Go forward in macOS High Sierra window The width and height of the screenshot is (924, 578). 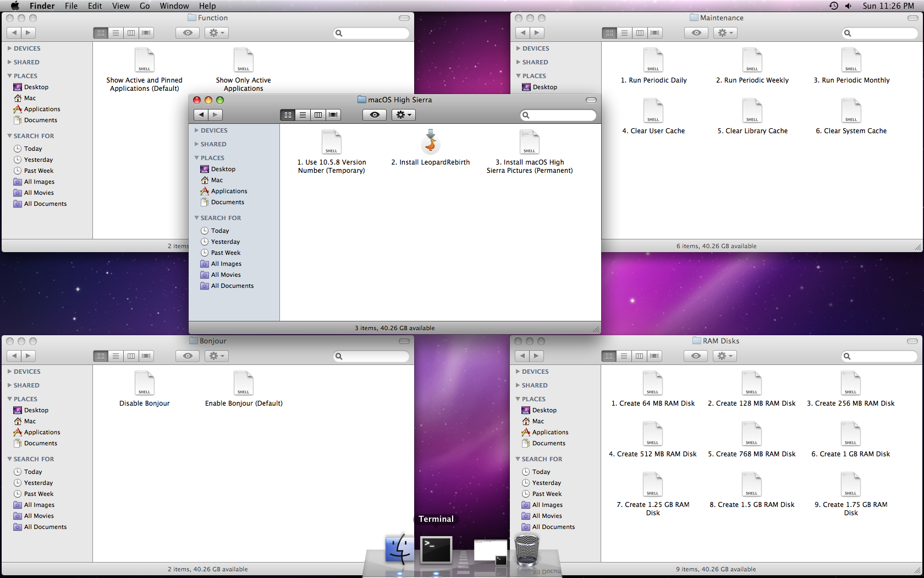[216, 114]
